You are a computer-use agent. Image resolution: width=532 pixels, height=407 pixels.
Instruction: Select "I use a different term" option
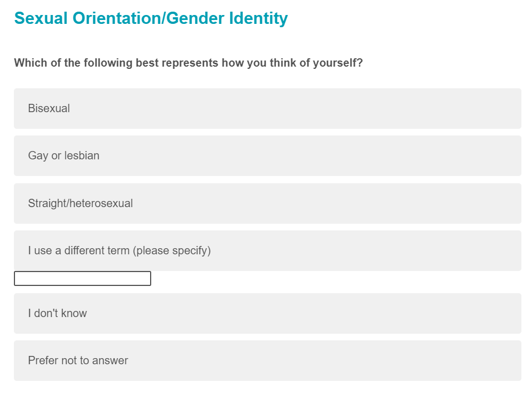tap(267, 250)
